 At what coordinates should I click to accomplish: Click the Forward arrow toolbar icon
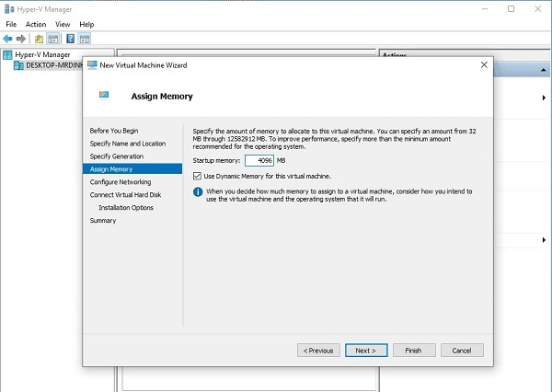21,39
